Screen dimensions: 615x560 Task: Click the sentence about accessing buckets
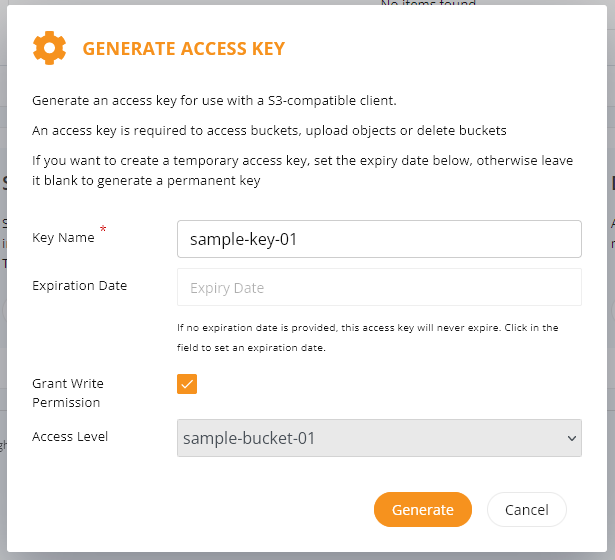[269, 131]
